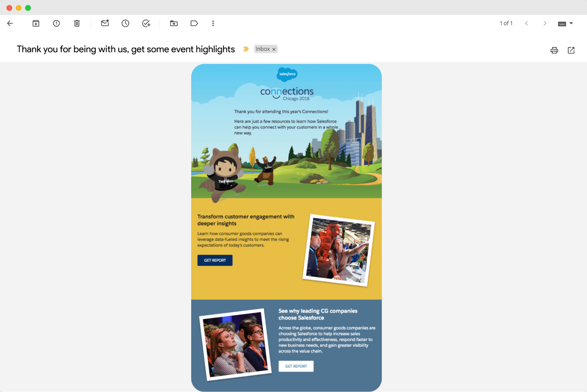587x392 pixels.
Task: Open the expo booth photo thumbnail
Action: (339, 250)
